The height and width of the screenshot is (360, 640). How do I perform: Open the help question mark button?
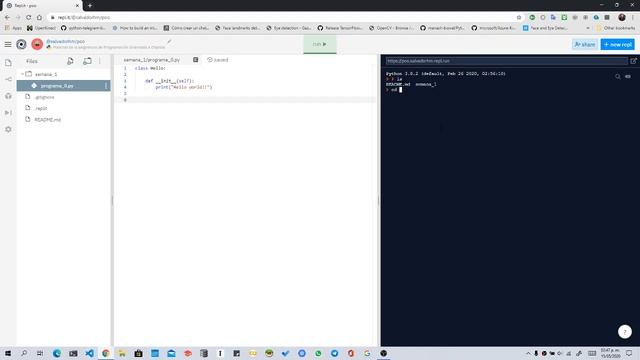click(624, 331)
